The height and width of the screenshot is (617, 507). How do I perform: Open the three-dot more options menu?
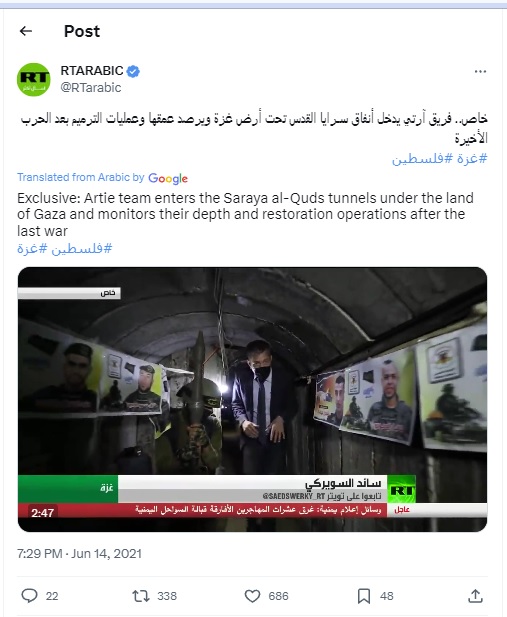[x=480, y=71]
